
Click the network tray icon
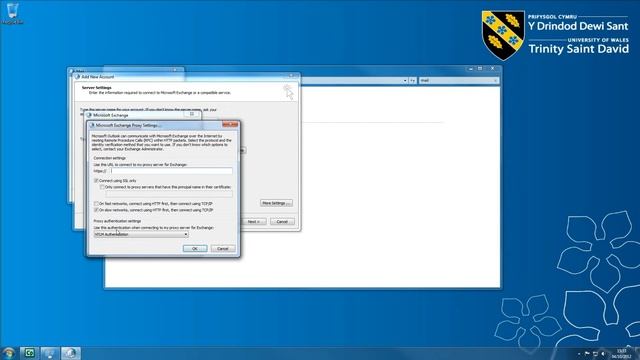coord(595,354)
